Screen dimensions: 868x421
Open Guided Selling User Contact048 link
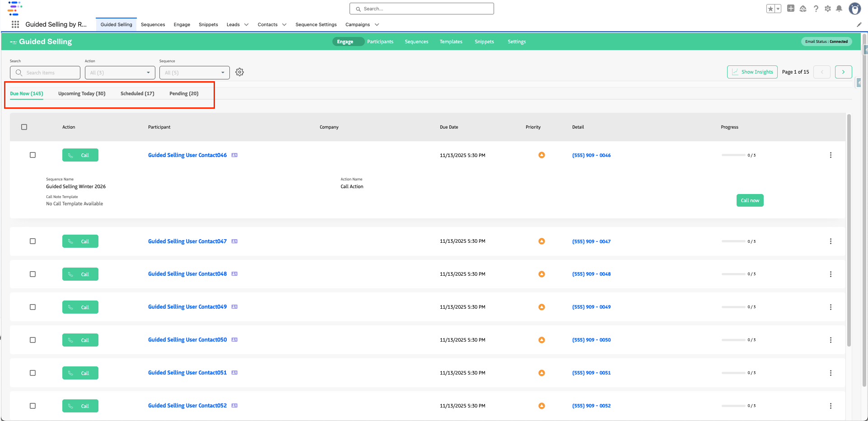click(187, 274)
